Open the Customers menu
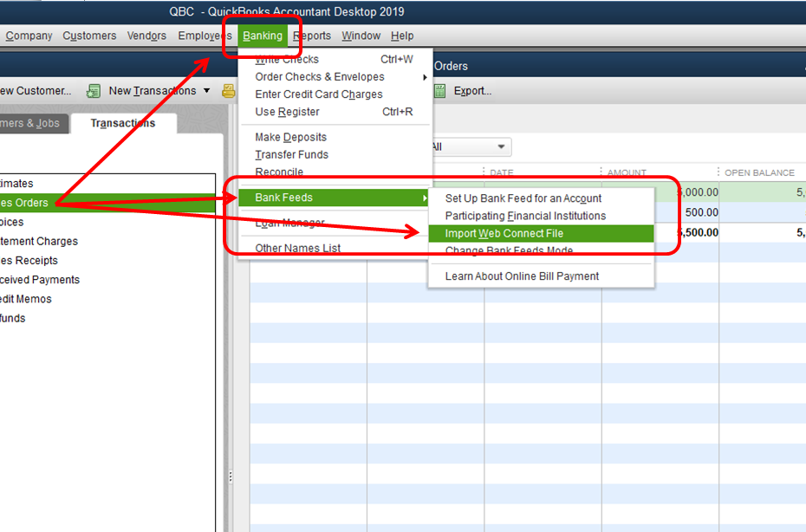This screenshot has width=806, height=532. 89,36
